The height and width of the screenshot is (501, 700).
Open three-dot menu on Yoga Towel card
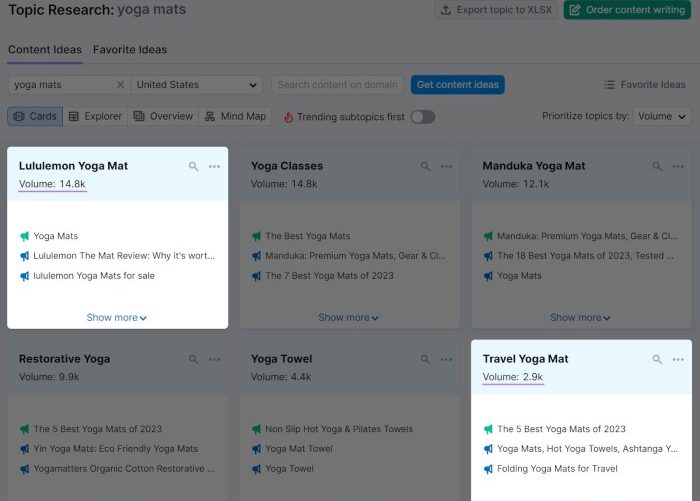click(x=446, y=359)
